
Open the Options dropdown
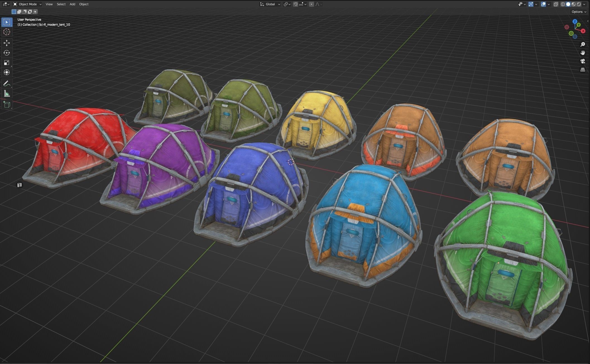tap(579, 12)
